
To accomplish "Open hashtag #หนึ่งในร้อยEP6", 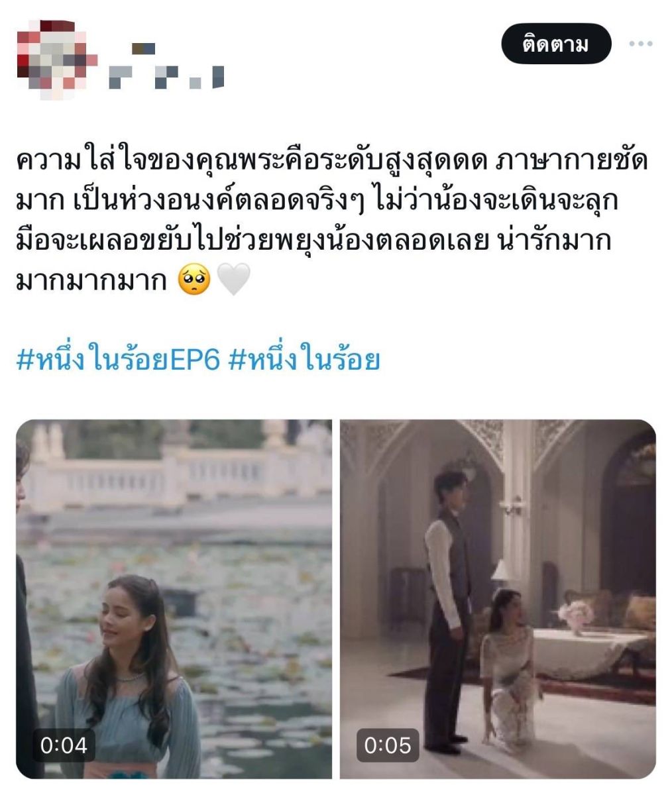I will (x=117, y=360).
